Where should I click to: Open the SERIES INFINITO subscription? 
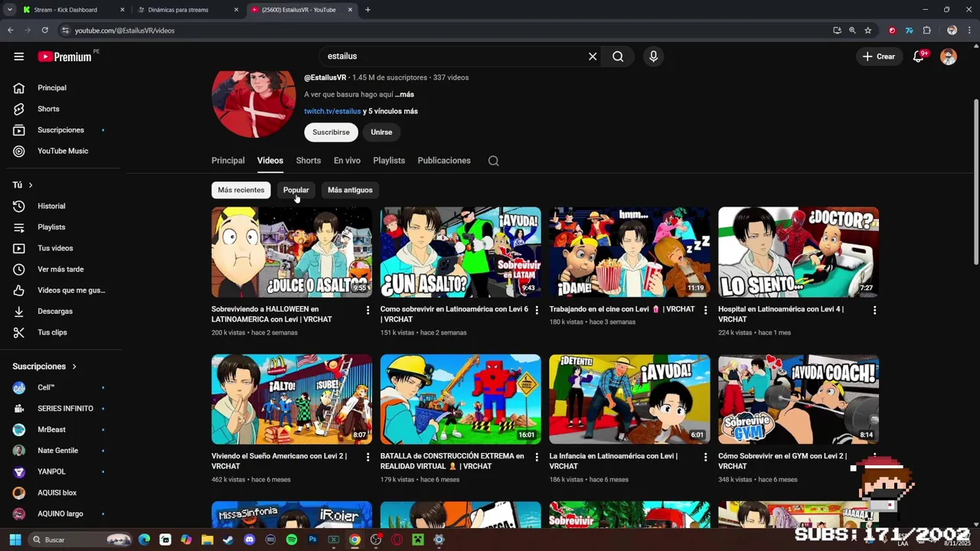tap(60, 409)
